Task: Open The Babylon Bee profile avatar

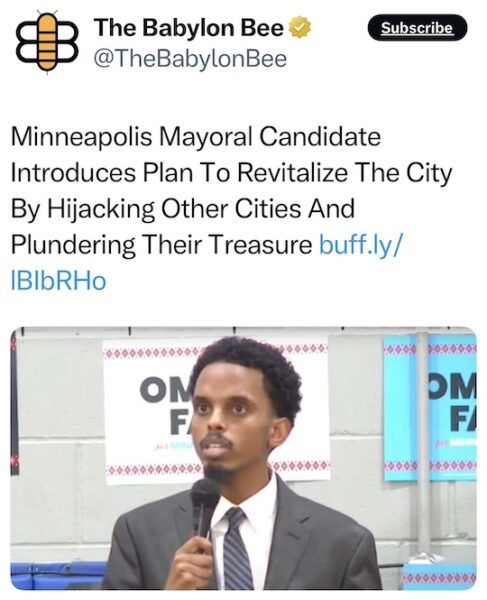Action: [x=47, y=42]
